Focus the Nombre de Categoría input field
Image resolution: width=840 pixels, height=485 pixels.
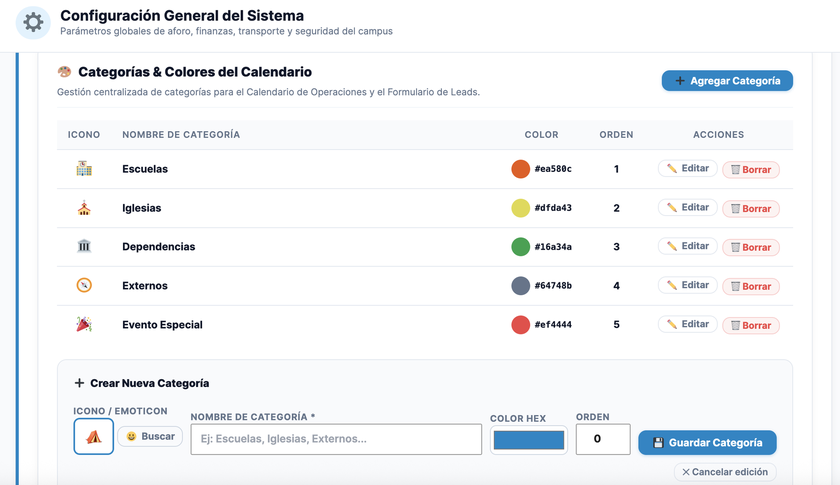pyautogui.click(x=336, y=439)
